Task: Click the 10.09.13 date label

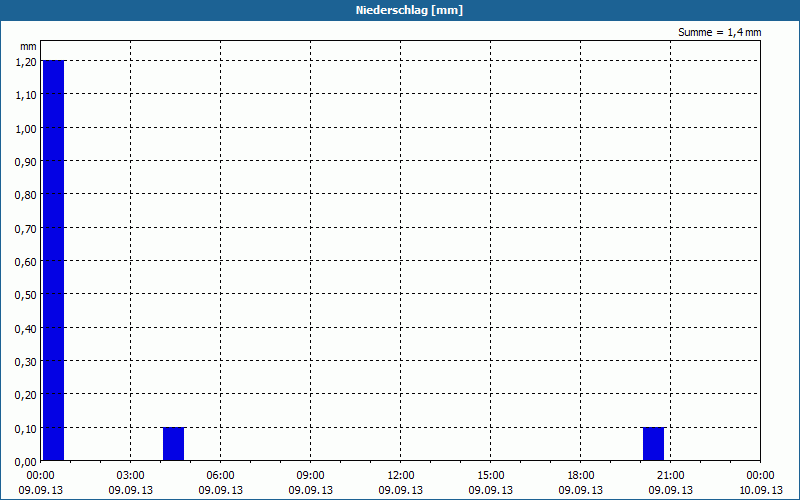Action: (760, 490)
